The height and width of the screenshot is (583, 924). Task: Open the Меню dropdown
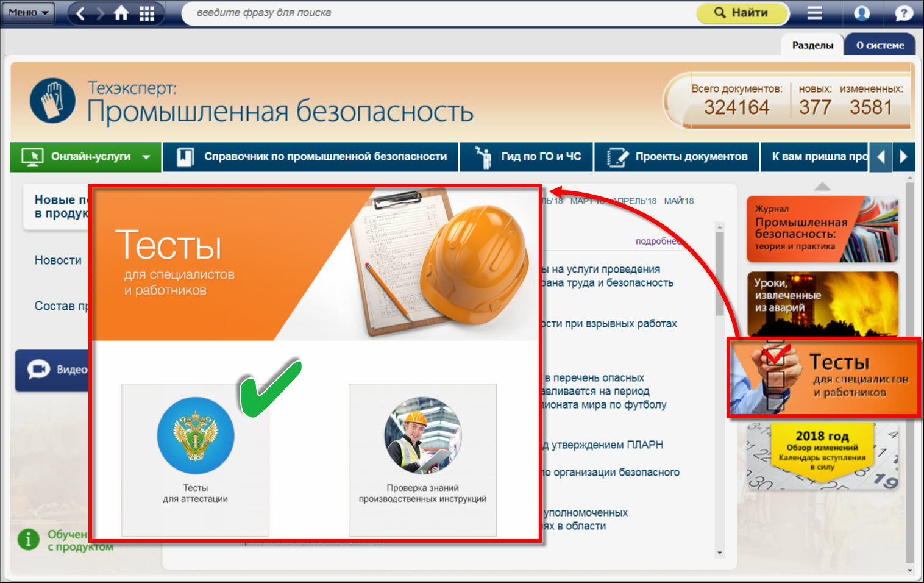pos(28,13)
